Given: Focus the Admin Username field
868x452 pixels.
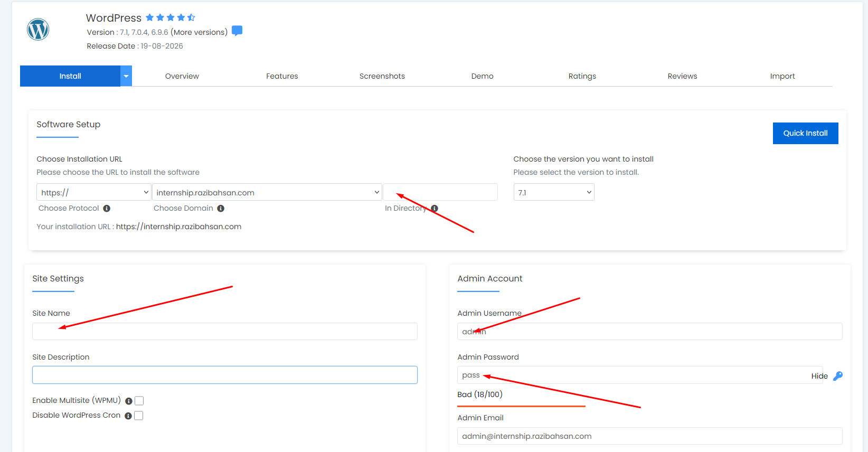Looking at the screenshot, I should tap(650, 331).
